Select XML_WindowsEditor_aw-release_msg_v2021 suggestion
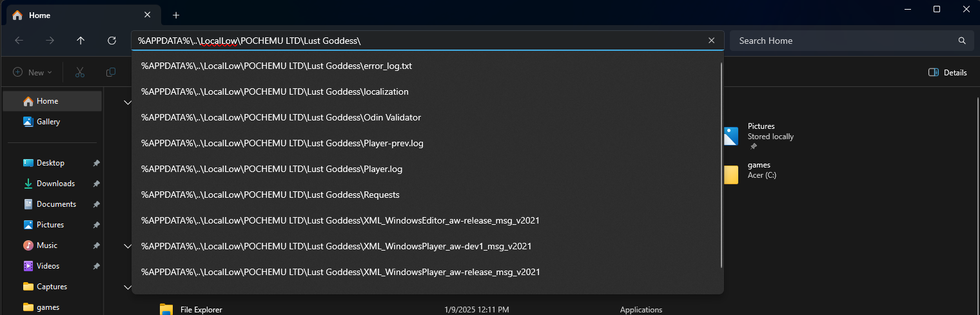The height and width of the screenshot is (315, 980). [426, 220]
